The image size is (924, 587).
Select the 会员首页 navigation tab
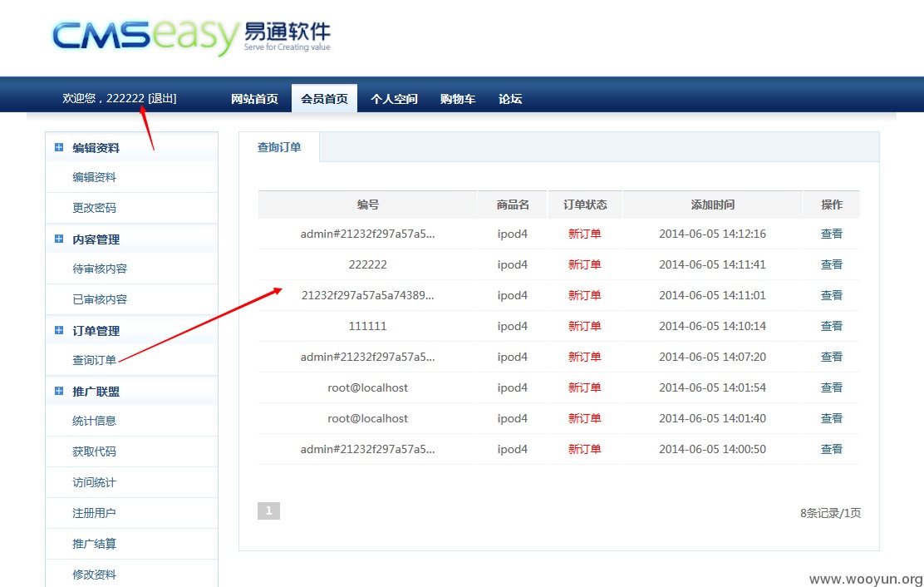[324, 98]
